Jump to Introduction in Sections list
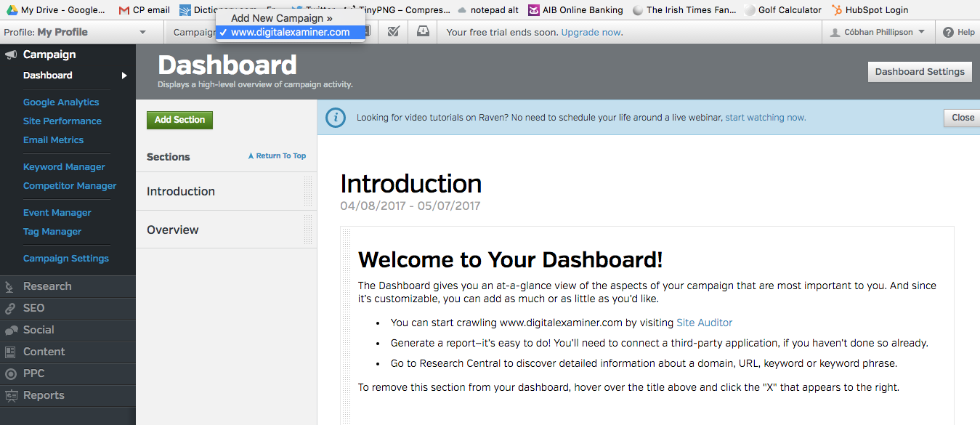This screenshot has width=980, height=425. point(181,192)
